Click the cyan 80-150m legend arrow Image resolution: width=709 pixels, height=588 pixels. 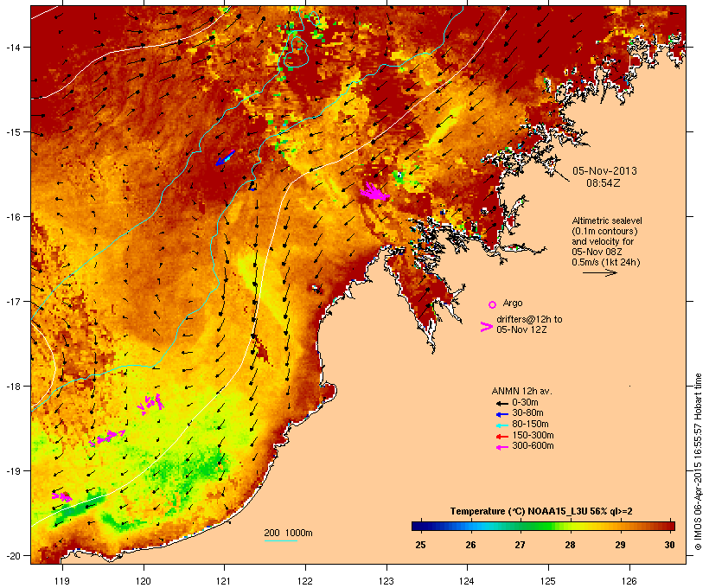pos(501,425)
